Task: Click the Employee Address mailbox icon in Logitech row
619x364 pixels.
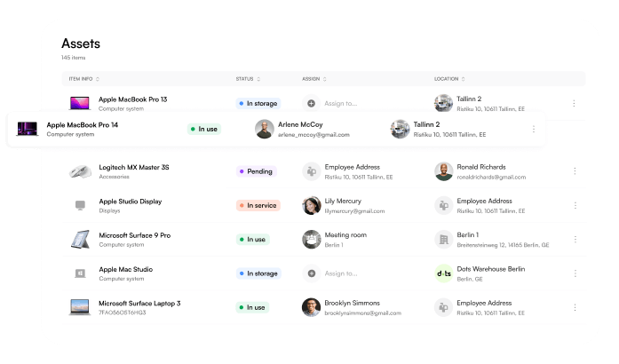Action: [312, 171]
